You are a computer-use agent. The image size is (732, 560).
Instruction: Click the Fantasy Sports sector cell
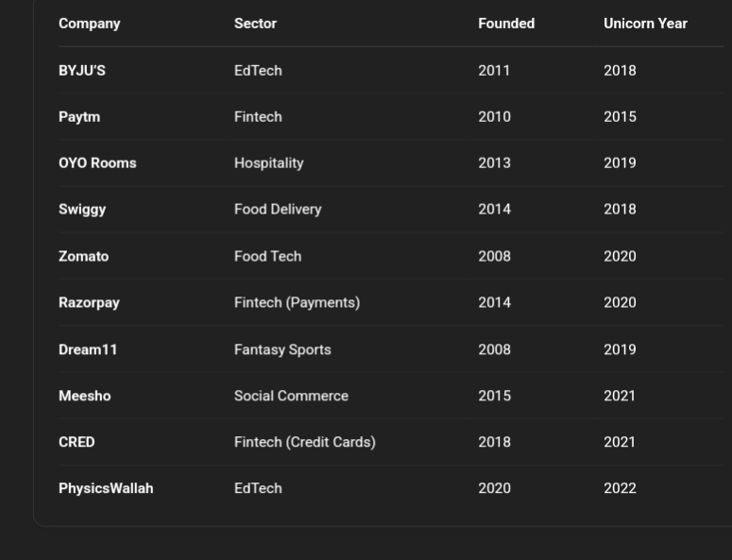click(282, 349)
